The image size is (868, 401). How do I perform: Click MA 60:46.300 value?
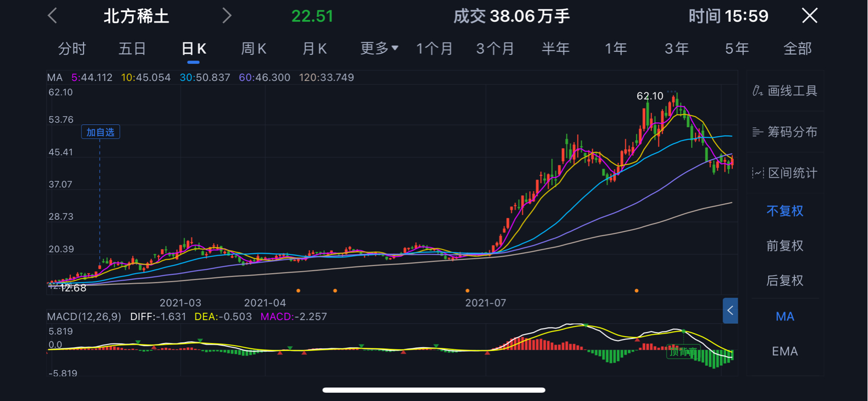pos(264,77)
